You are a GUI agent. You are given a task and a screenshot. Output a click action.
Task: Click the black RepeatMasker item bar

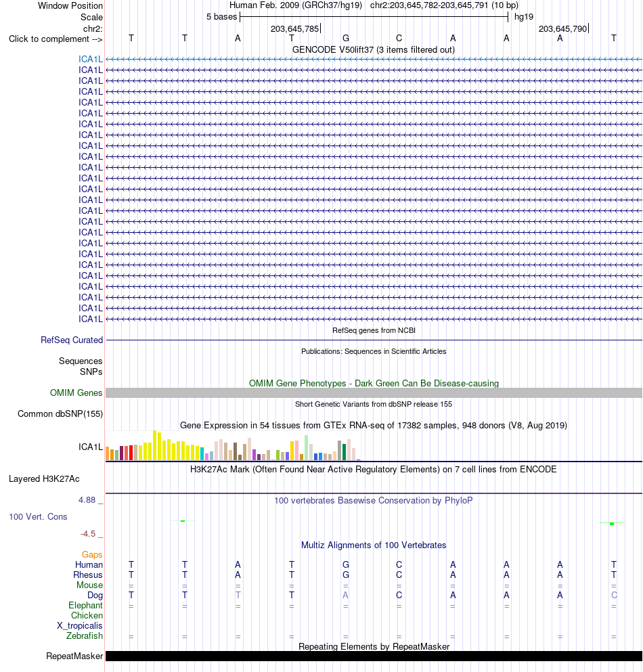374,656
